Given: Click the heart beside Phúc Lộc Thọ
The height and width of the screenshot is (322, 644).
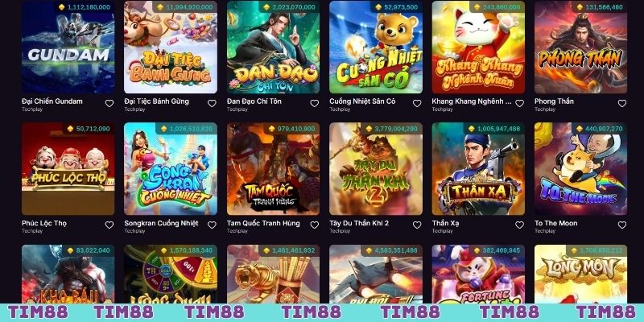Looking at the screenshot, I should click(x=109, y=225).
